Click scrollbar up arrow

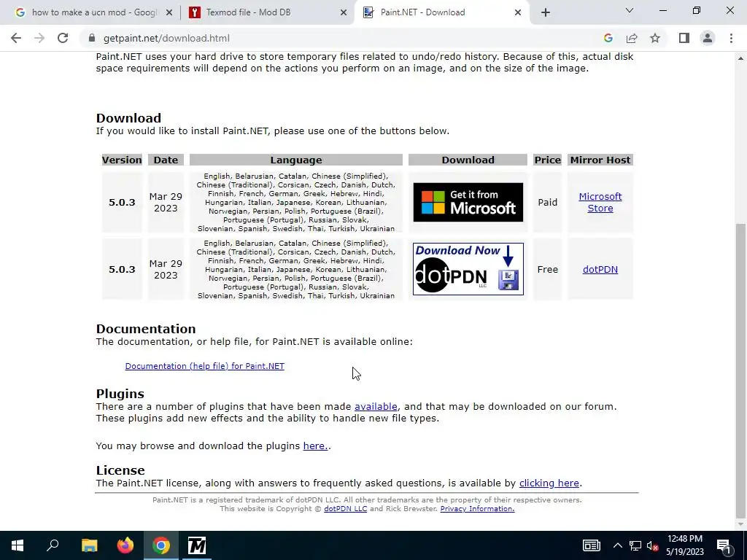(x=740, y=58)
